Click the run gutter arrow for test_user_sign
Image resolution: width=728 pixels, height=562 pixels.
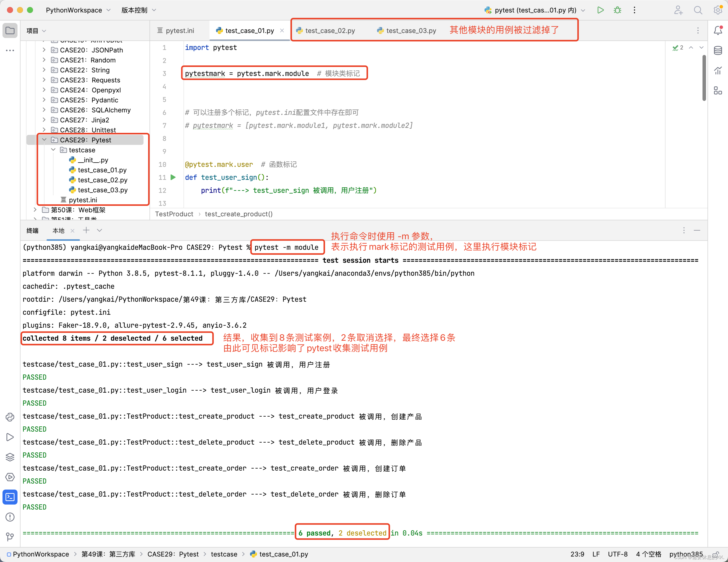coord(173,177)
